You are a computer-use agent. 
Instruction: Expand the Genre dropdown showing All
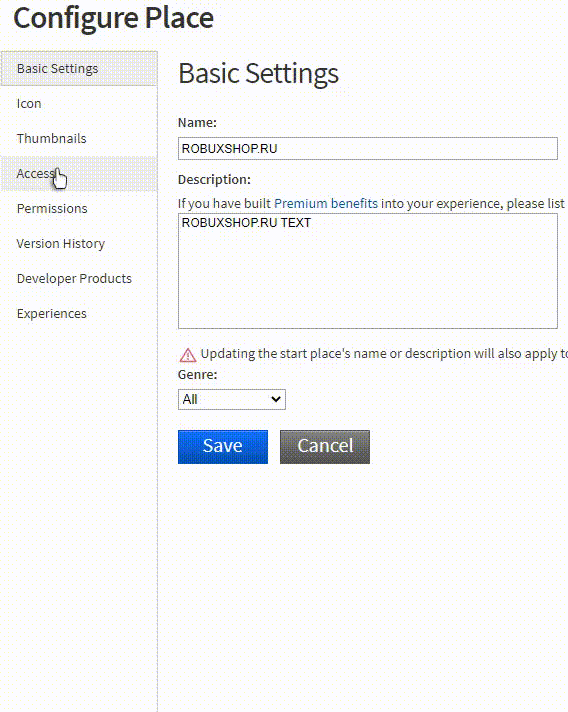[x=232, y=400]
